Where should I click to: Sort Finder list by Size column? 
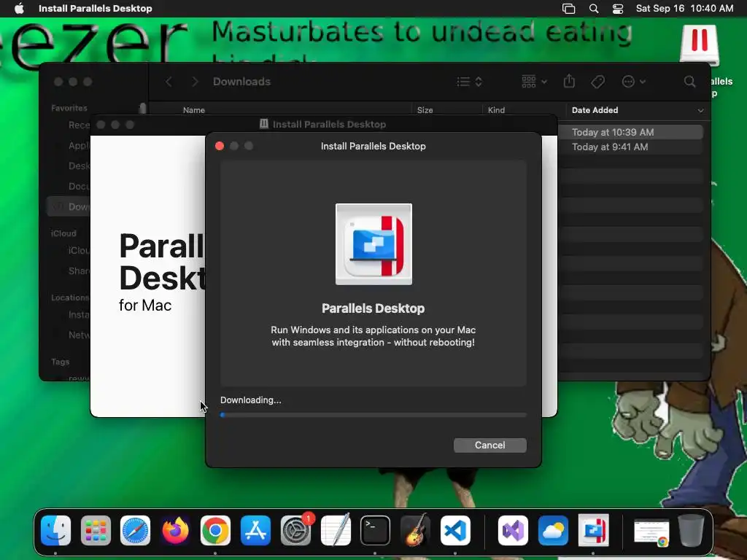click(425, 110)
